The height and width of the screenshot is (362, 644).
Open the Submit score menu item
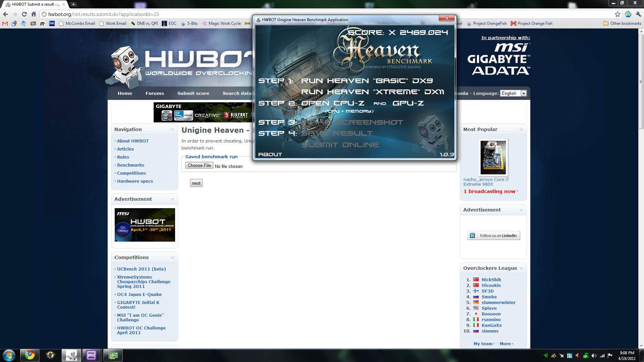193,93
